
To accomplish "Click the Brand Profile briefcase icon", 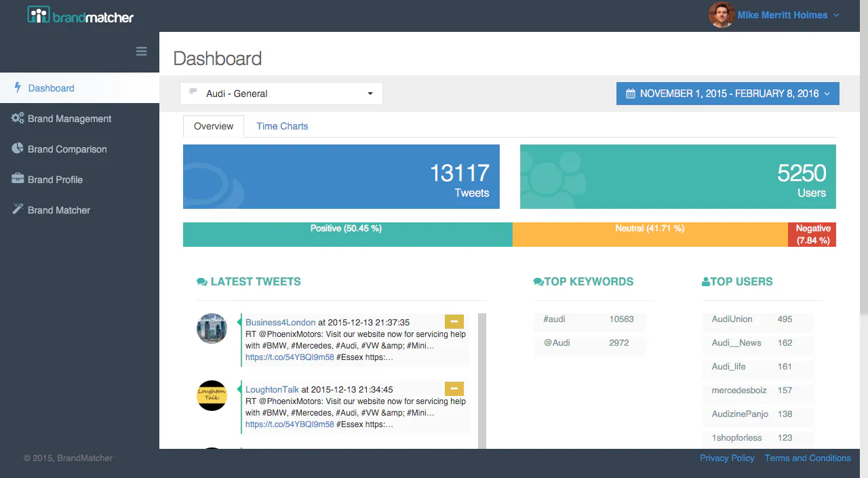I will [x=18, y=179].
